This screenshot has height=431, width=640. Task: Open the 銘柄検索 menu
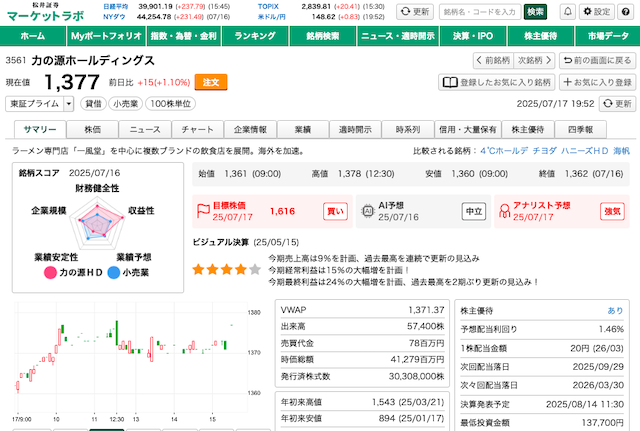tap(323, 36)
